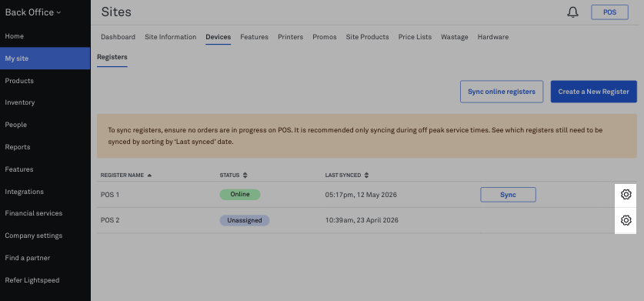
Task: Open settings gear for POS 1
Action: (626, 195)
